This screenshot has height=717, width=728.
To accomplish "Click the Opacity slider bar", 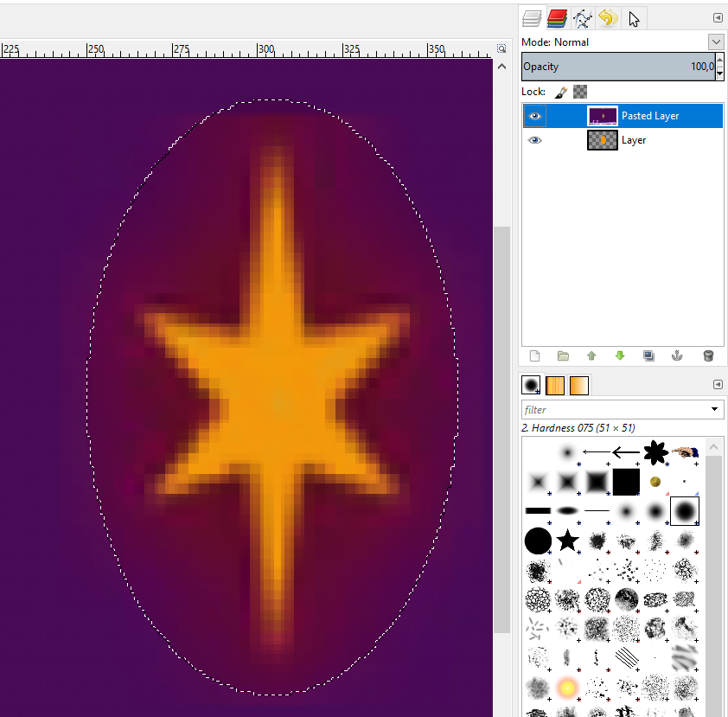I will pyautogui.click(x=618, y=67).
